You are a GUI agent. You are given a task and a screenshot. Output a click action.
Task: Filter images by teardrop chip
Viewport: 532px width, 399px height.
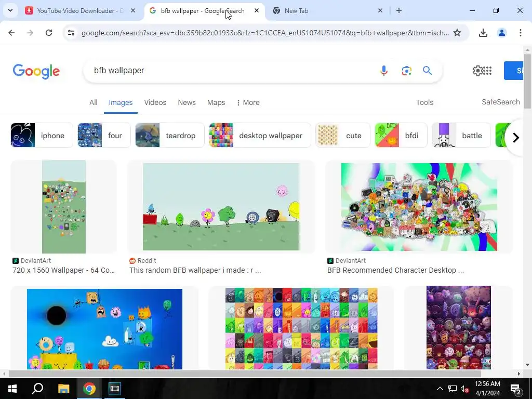tap(170, 136)
